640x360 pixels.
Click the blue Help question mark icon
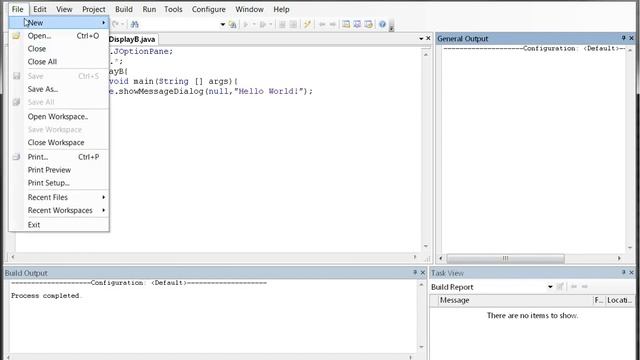point(382,24)
